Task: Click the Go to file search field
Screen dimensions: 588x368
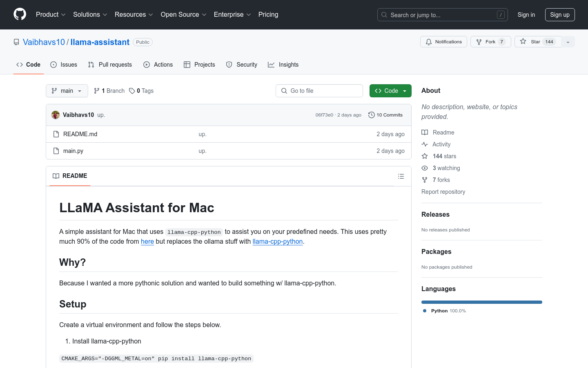Action: pyautogui.click(x=319, y=91)
